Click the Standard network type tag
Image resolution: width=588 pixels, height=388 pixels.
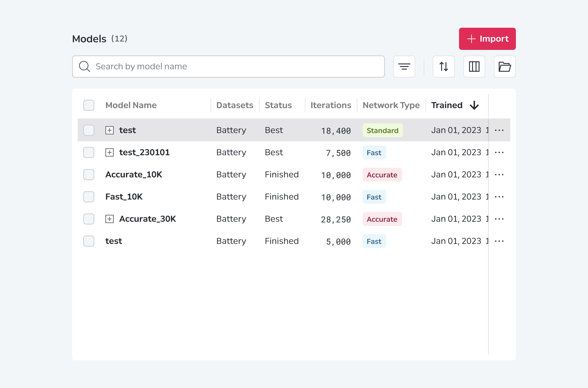coord(383,130)
